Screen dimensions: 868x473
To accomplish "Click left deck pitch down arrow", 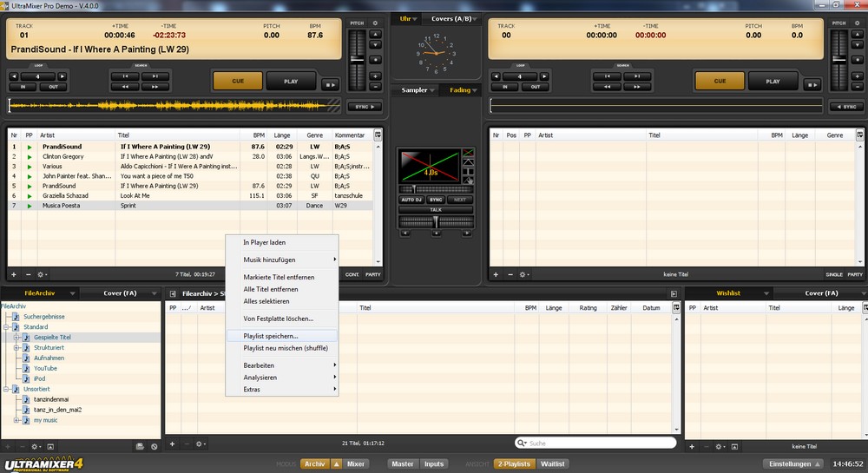I will tap(375, 44).
